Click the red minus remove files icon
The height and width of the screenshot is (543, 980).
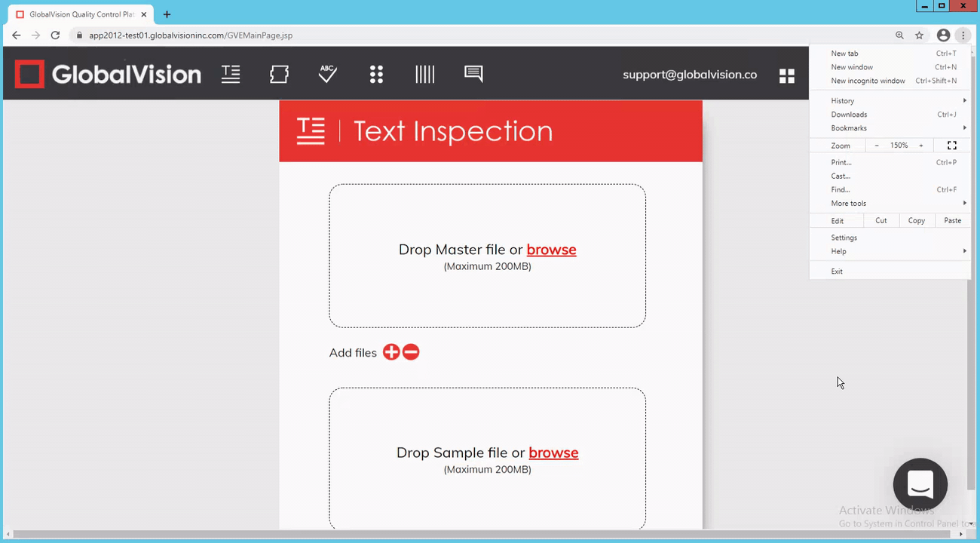(411, 352)
